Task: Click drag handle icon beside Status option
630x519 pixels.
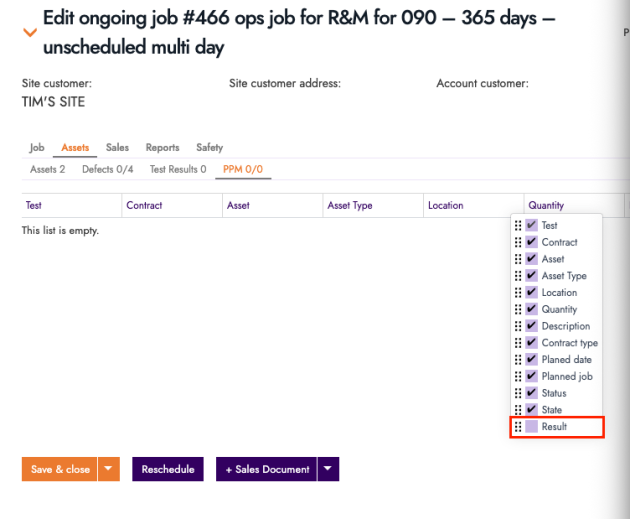Action: coord(517,393)
